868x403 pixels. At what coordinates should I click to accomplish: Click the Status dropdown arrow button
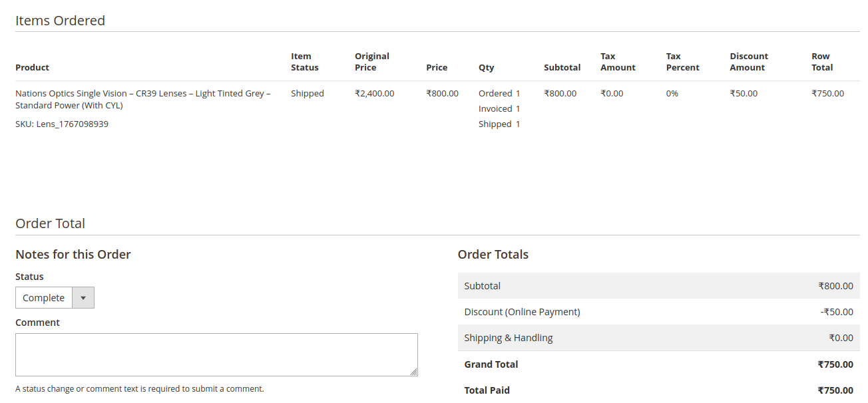(x=83, y=298)
